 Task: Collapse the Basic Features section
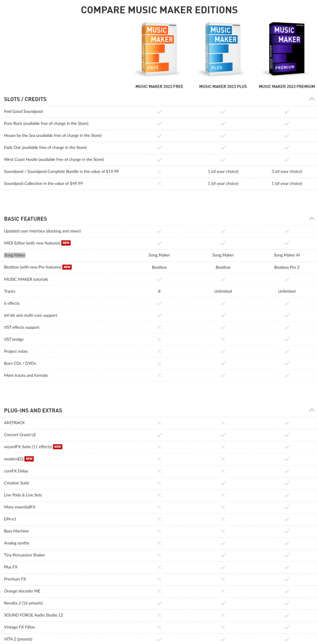point(312,219)
